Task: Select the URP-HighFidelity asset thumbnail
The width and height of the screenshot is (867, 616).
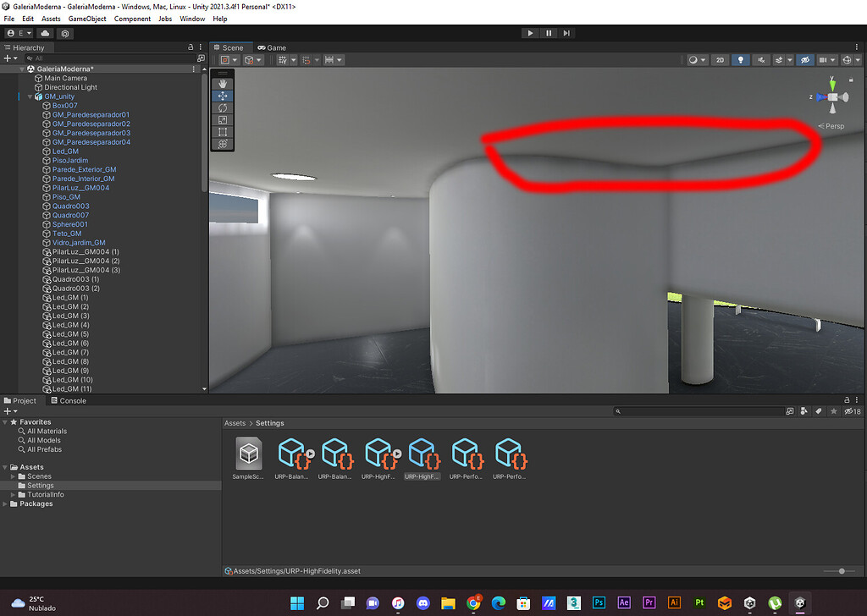Action: pos(423,453)
